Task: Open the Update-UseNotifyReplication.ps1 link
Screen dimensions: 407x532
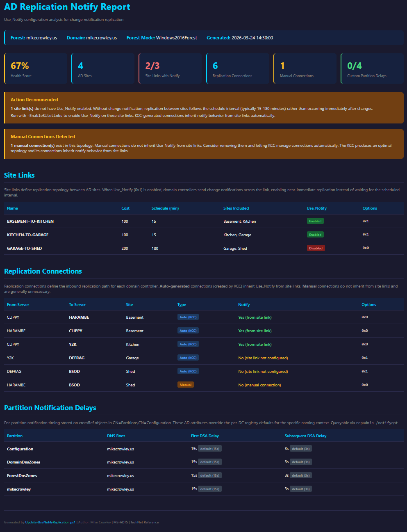Action: point(50,522)
